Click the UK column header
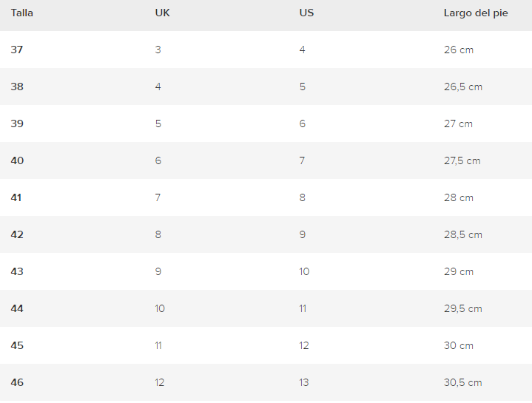This screenshot has height=403, width=532. 163,13
